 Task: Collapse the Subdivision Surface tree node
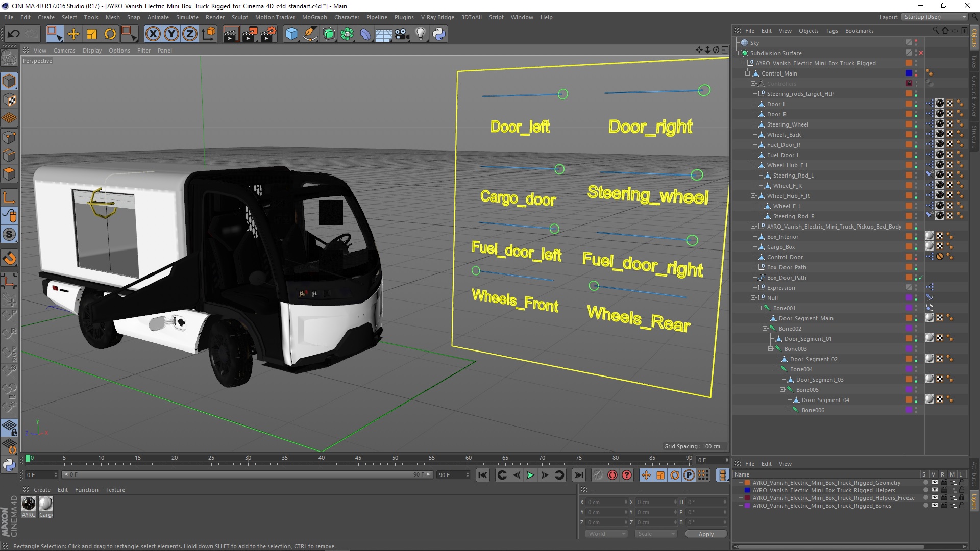[x=737, y=53]
